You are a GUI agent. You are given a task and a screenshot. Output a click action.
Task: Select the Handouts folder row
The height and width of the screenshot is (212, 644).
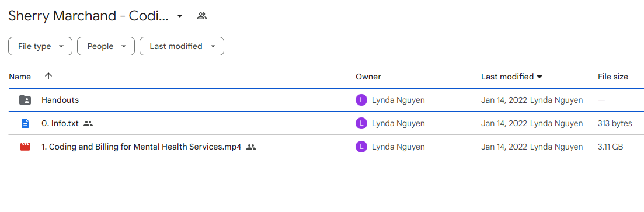point(326,100)
